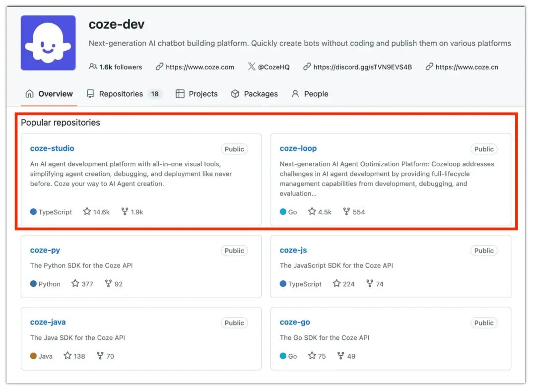The height and width of the screenshot is (392, 536).
Task: Click the star icon on coze-py
Action: pos(75,283)
